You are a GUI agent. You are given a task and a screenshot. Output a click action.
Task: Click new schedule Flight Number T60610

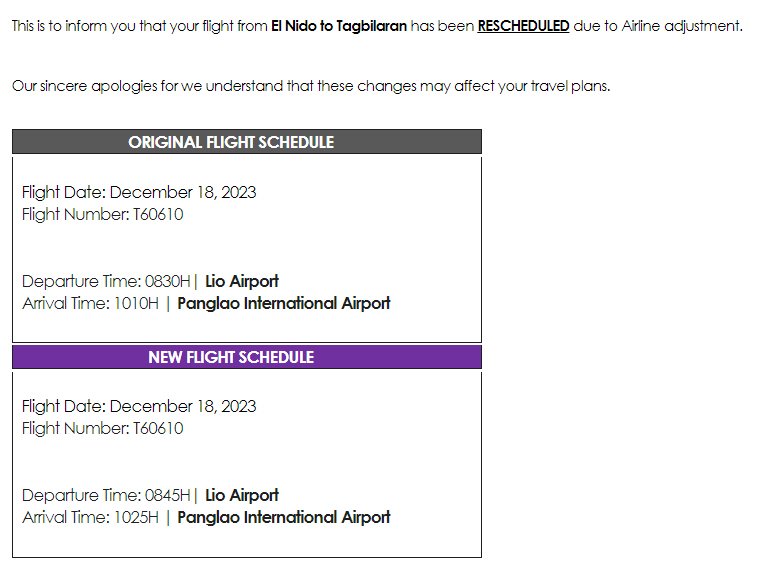click(x=103, y=428)
